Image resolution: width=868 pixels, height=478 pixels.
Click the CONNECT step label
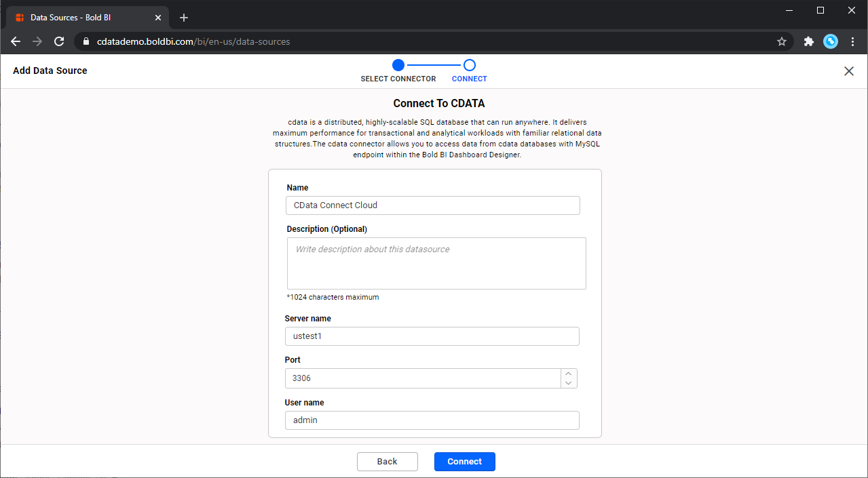470,79
